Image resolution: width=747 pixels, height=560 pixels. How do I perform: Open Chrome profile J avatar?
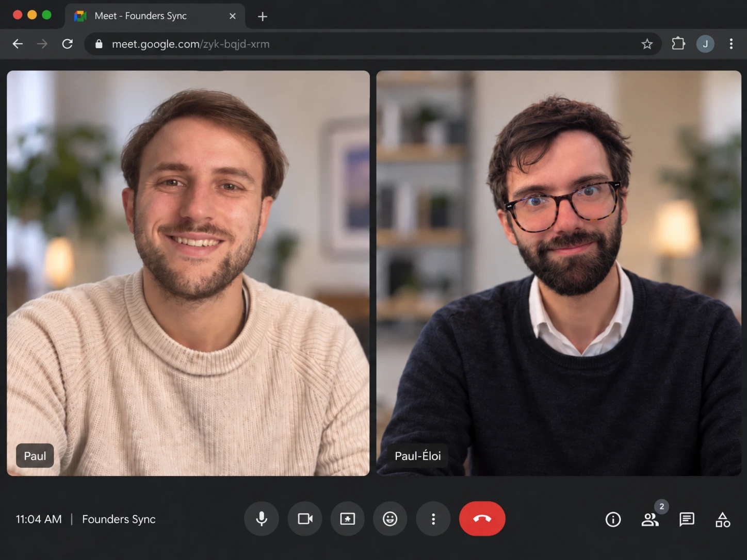pos(705,44)
